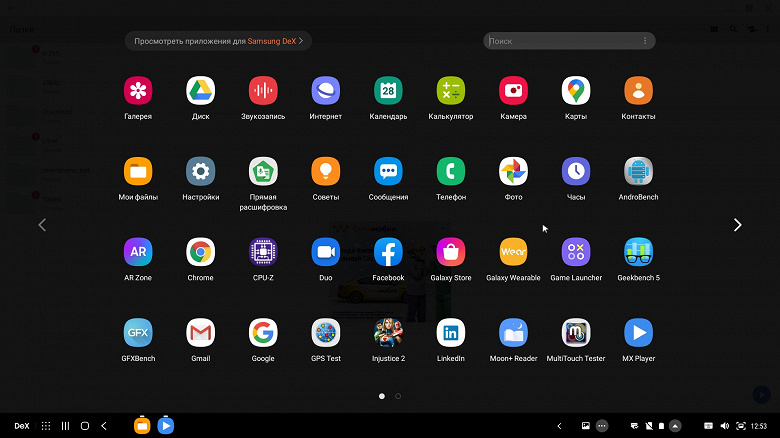Viewport: 780px width, 438px height.
Task: Open the AR Zone app
Action: (138, 252)
